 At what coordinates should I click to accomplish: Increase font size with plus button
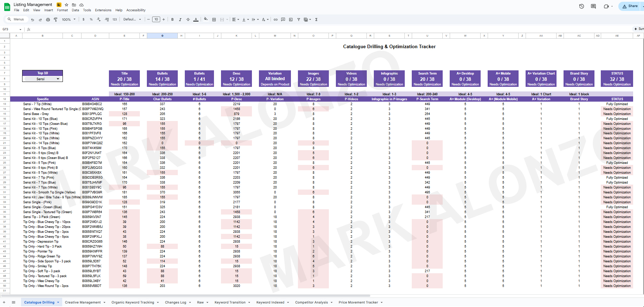[x=164, y=20]
